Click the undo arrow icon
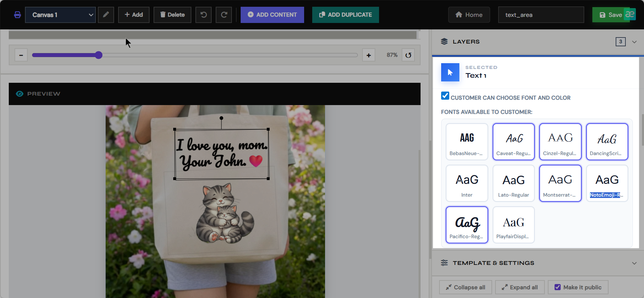644x298 pixels. click(204, 15)
